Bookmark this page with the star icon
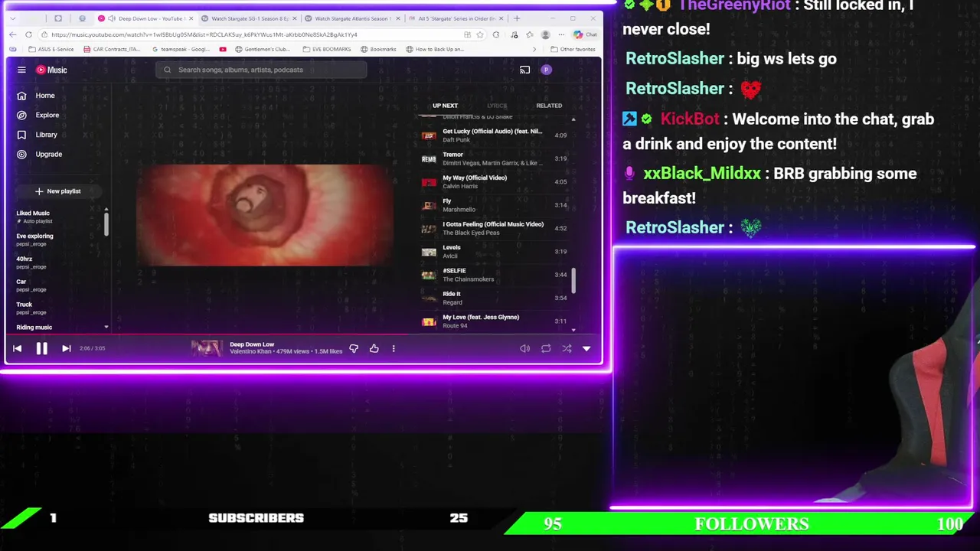This screenshot has height=551, width=980. (479, 34)
